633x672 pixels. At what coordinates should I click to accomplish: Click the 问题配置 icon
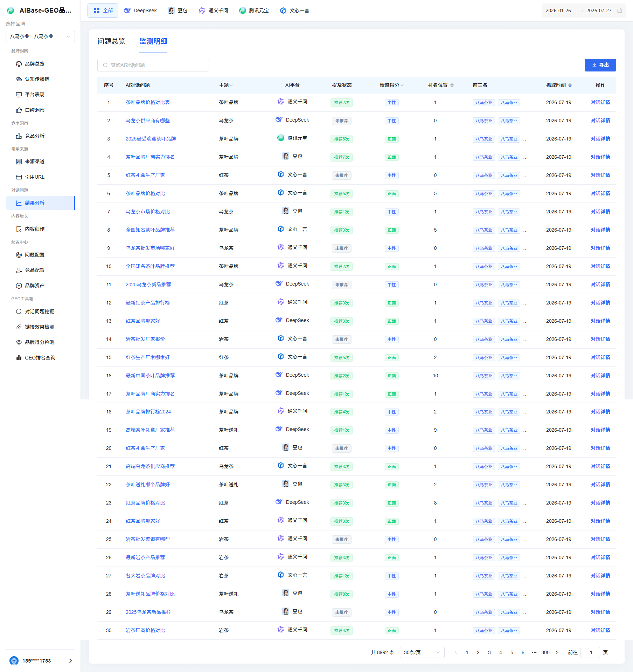click(19, 255)
